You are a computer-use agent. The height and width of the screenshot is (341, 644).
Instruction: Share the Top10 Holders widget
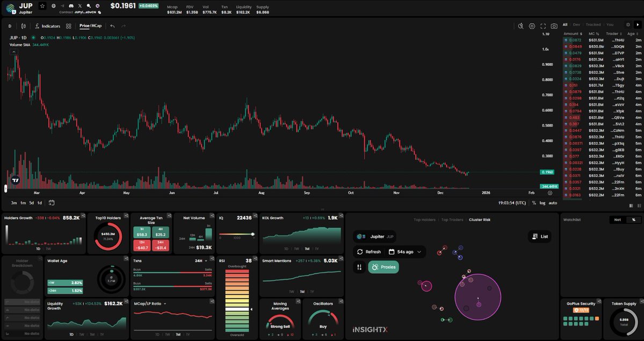point(126,216)
